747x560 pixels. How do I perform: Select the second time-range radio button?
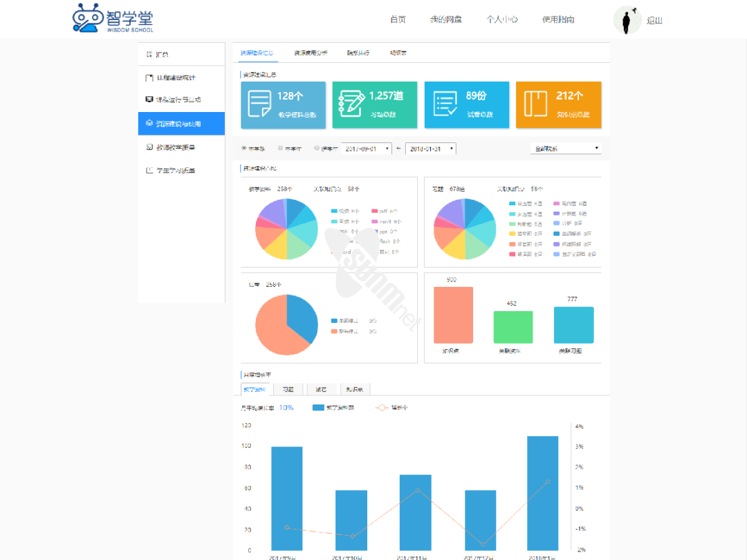coord(280,148)
